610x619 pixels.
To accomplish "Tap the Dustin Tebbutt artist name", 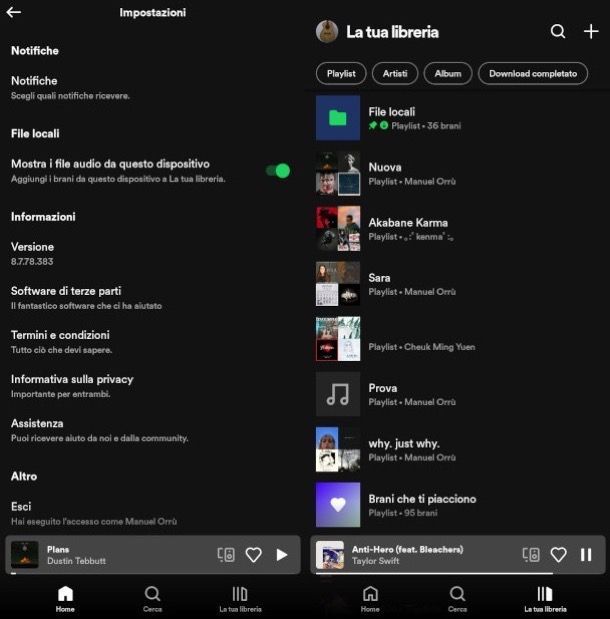I will point(76,561).
